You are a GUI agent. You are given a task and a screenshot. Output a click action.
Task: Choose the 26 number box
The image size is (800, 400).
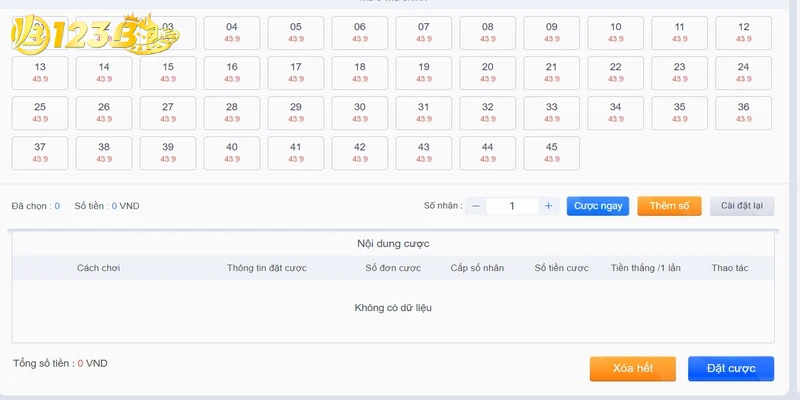[104, 113]
